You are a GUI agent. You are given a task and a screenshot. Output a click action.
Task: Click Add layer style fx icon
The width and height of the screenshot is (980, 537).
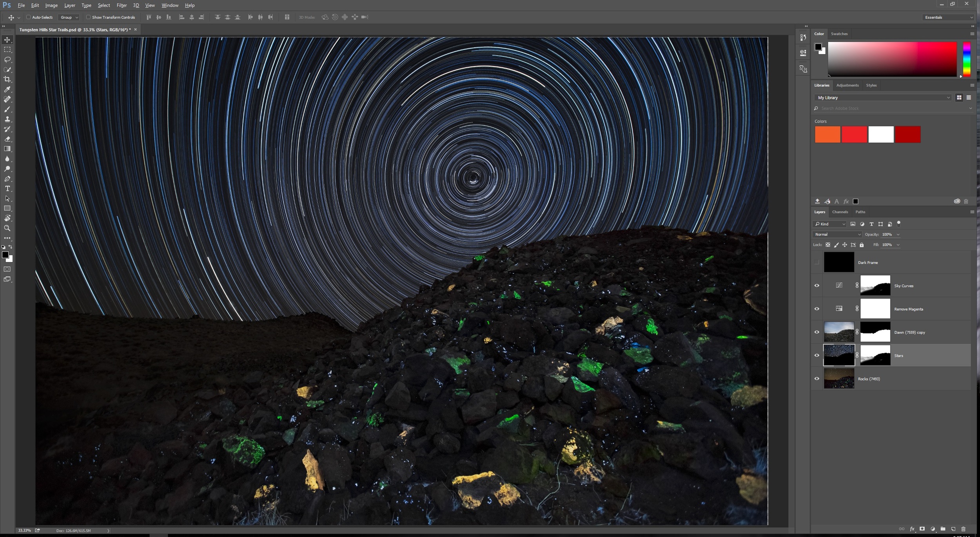pos(912,529)
